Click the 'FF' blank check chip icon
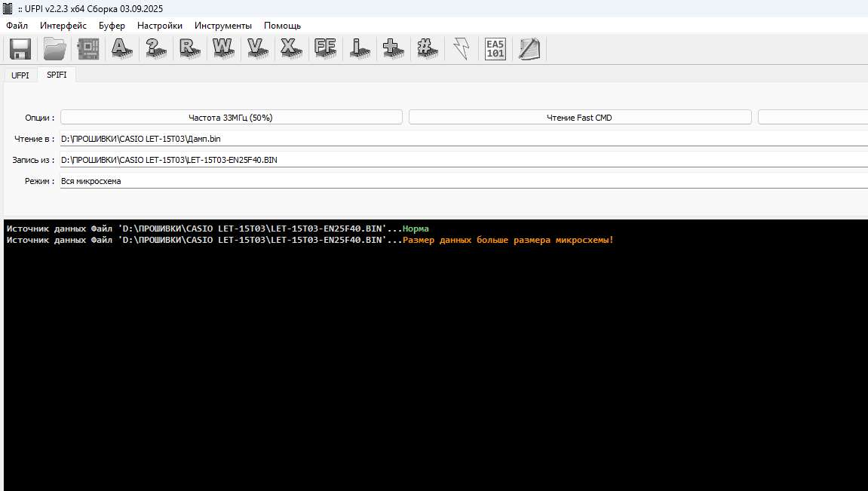The width and height of the screenshot is (868, 491). tap(325, 49)
